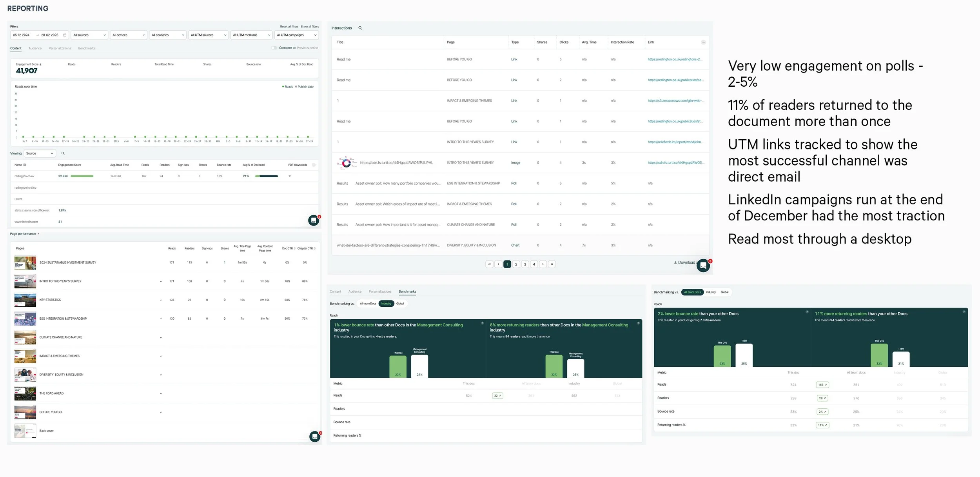
Task: Toggle the Compare to previous period switch
Action: pyautogui.click(x=274, y=48)
